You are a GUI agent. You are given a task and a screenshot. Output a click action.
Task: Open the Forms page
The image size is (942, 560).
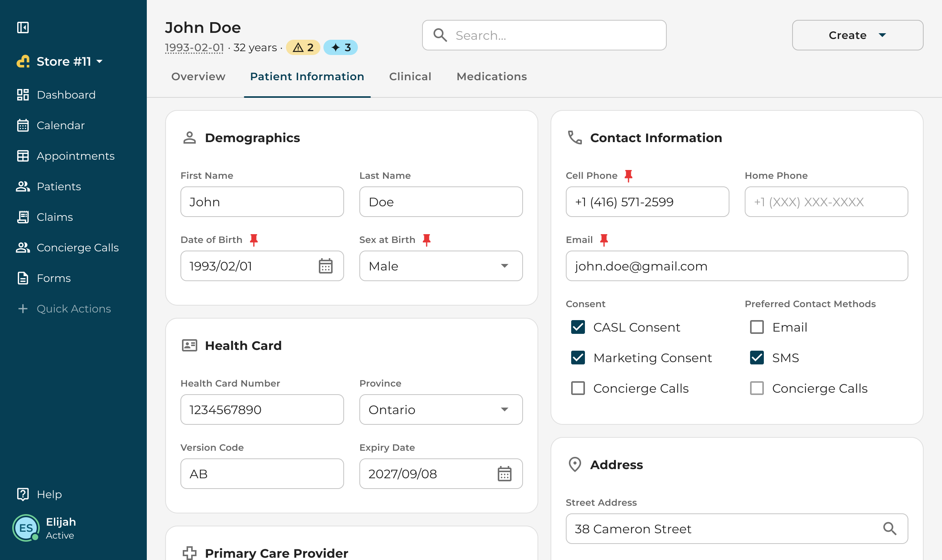click(44, 278)
